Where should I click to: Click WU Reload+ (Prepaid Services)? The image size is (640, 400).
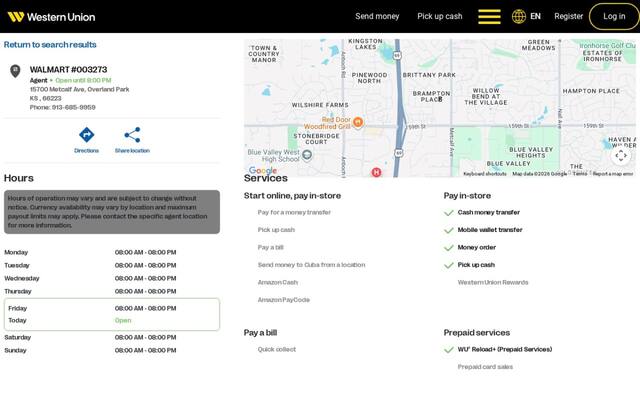504,349
